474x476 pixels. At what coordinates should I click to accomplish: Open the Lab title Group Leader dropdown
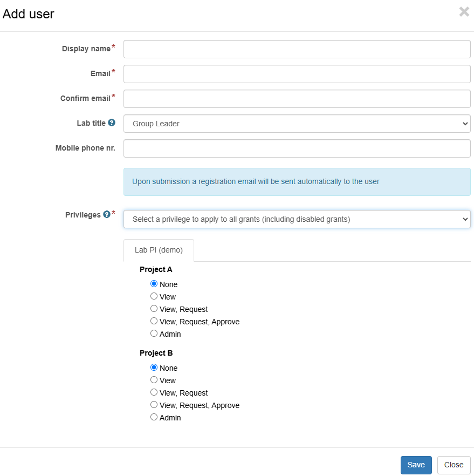pos(297,124)
